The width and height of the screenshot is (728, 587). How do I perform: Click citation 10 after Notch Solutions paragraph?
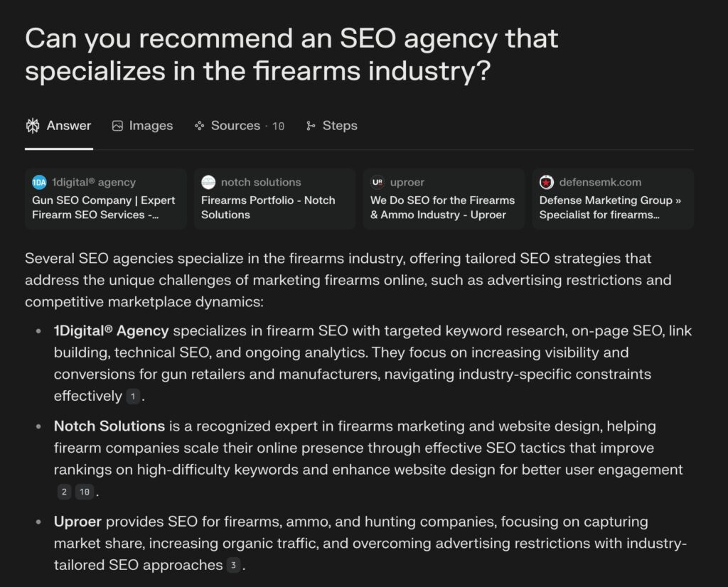[85, 492]
